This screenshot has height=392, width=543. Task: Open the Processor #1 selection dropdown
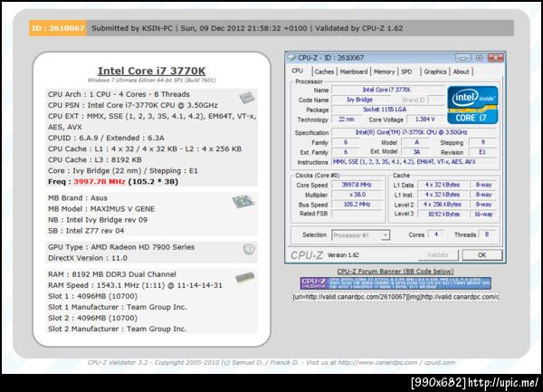[x=360, y=235]
